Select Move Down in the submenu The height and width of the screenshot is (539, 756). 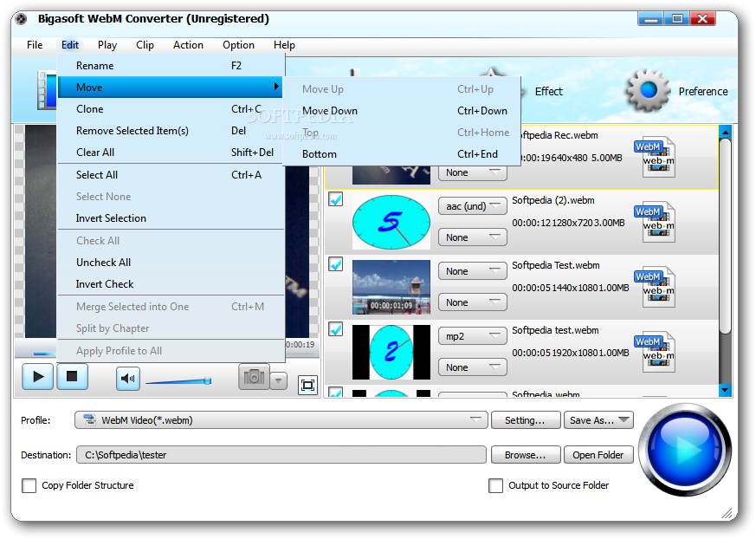tap(402, 111)
